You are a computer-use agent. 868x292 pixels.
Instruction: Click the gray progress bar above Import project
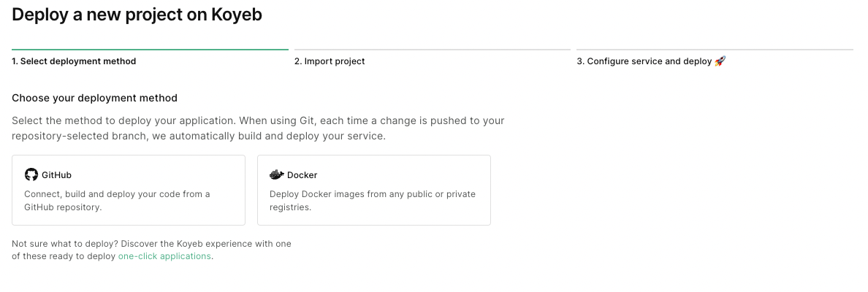(432, 50)
